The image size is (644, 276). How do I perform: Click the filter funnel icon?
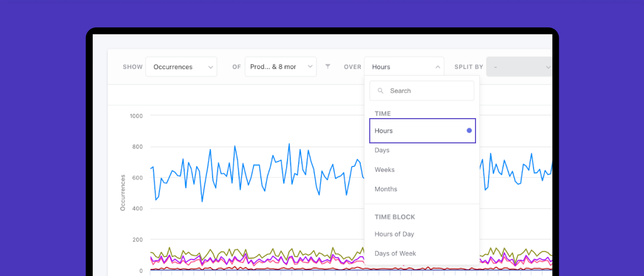click(328, 67)
